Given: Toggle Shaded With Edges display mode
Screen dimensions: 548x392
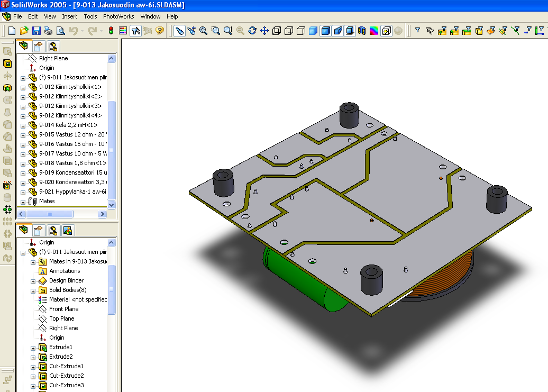Looking at the screenshot, I should [x=325, y=31].
